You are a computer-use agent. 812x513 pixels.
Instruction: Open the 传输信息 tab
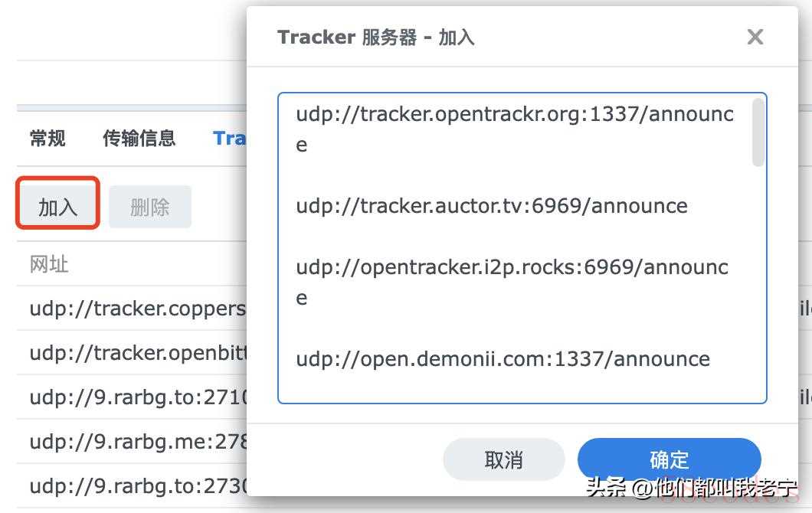coord(139,139)
